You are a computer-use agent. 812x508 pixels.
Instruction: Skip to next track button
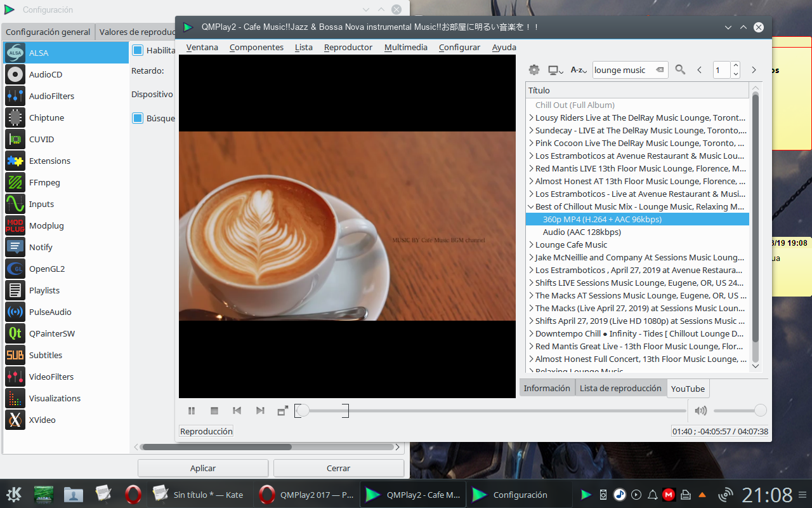(260, 411)
